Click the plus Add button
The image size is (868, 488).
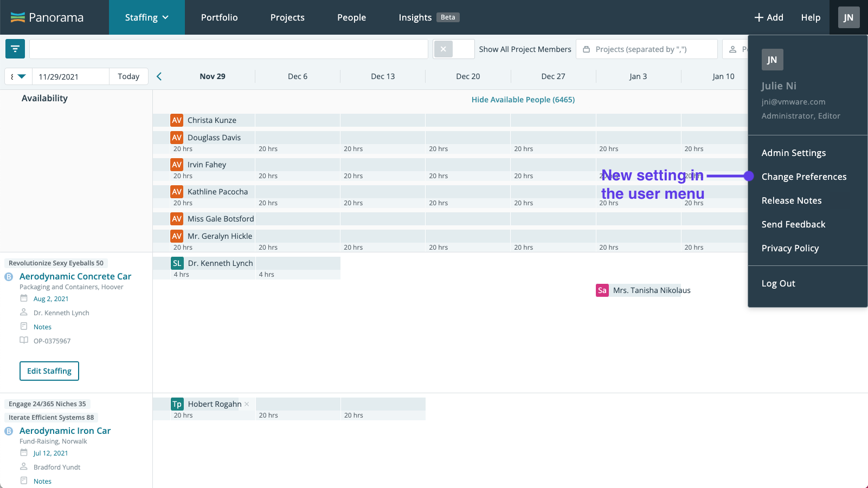coord(769,17)
